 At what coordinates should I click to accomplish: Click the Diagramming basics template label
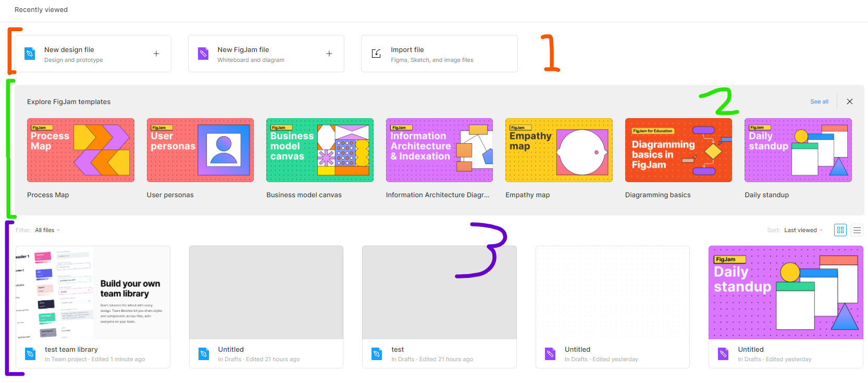pyautogui.click(x=658, y=195)
